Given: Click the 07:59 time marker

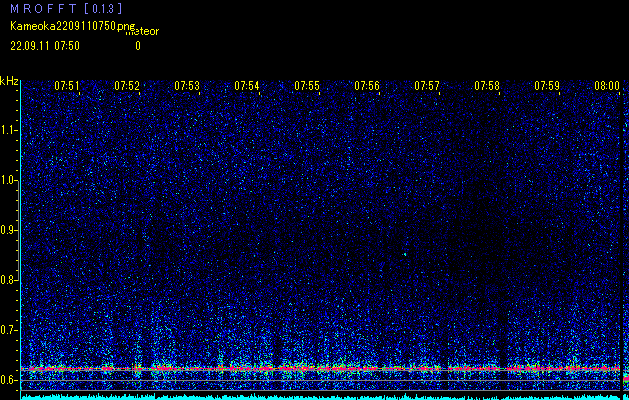Looking at the screenshot, I should point(547,85).
